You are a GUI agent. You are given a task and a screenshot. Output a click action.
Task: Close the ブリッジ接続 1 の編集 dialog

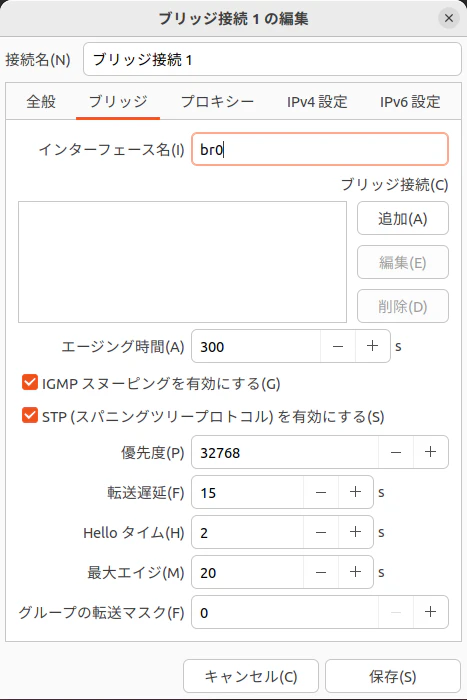pyautogui.click(x=449, y=18)
